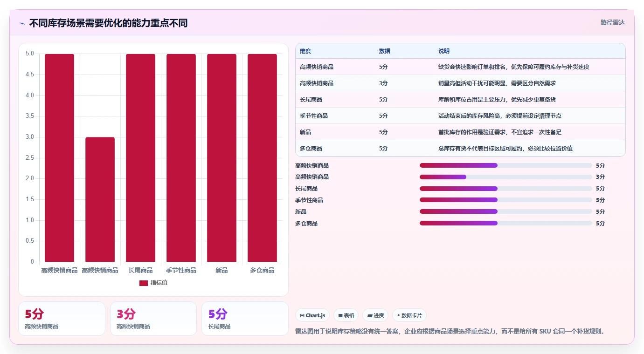Click the card title 不同库存场景需要优化的能力重点不同
Screen dimensions: 644x354
(x=108, y=23)
